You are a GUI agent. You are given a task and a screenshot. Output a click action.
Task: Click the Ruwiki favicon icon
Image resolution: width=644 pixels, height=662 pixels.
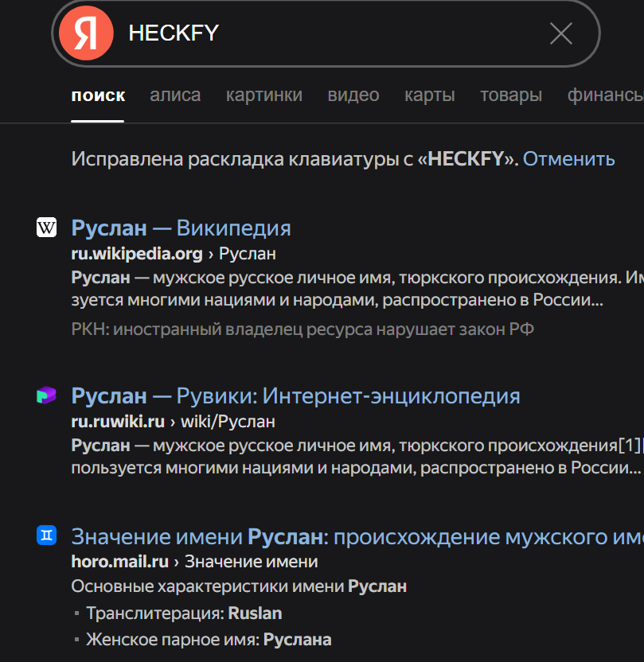pos(47,395)
